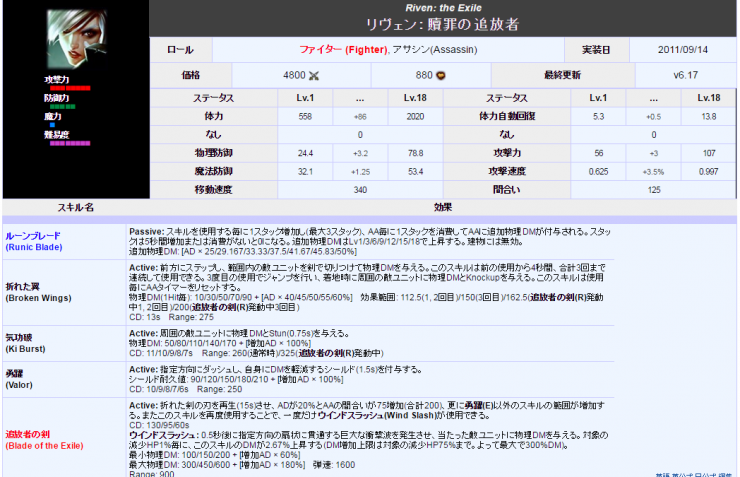Select the 880 price value

coord(424,75)
